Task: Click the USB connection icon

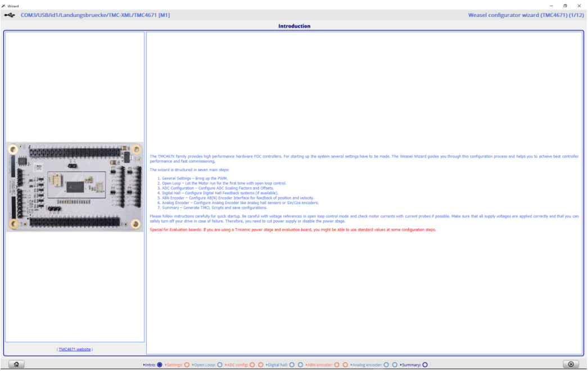Action: pyautogui.click(x=10, y=15)
